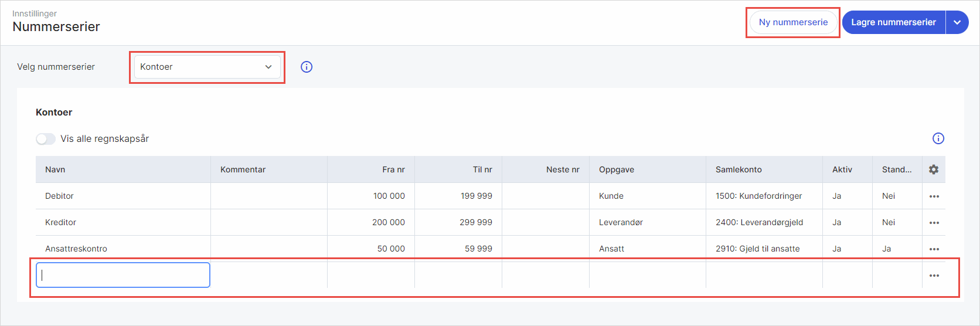Viewport: 980px width, 326px height.
Task: Expand the Velg nummerserier Kontoer dropdown
Action: (x=207, y=67)
